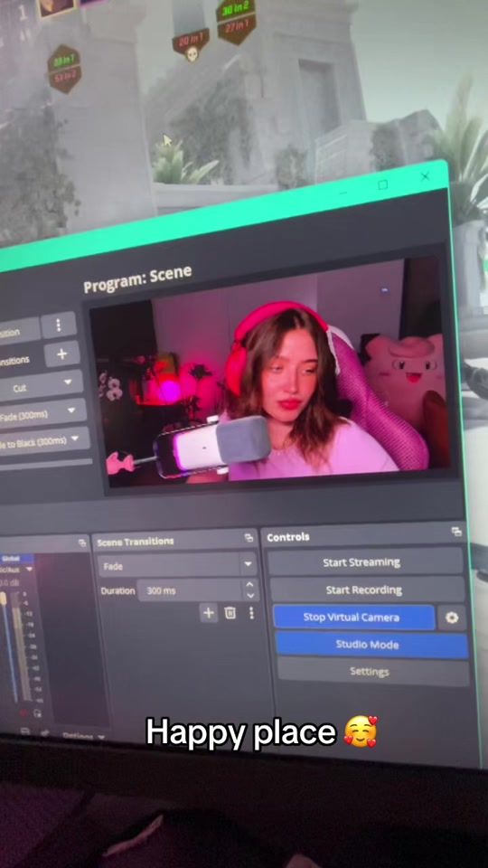Click the "Program: Scene" label
Viewport: 488px width, 868px height.
tap(137, 279)
